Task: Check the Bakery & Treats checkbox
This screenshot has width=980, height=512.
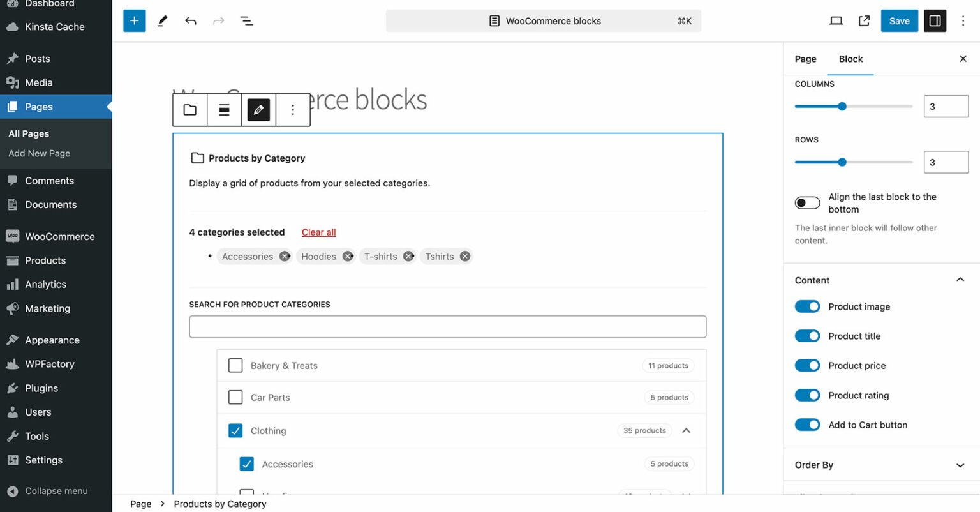Action: click(x=235, y=365)
